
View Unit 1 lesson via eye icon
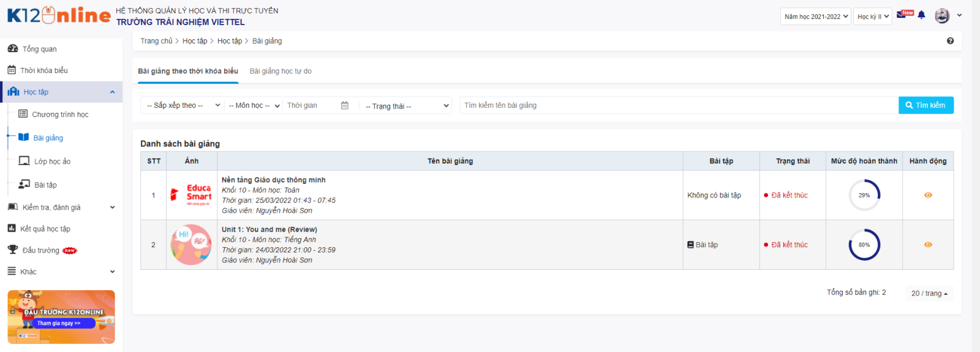[x=928, y=245]
